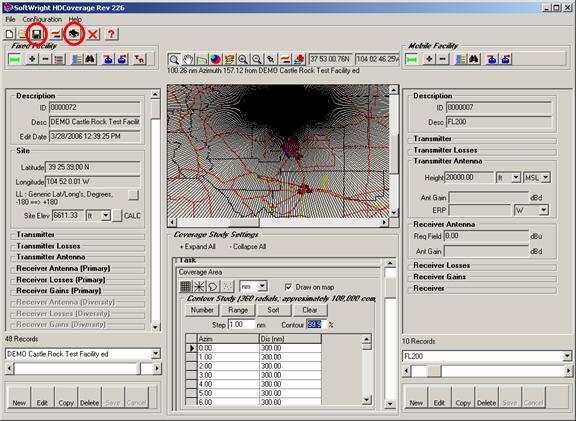576x421 pixels.
Task: Click the Save disk icon in top toolbar
Action: point(36,34)
